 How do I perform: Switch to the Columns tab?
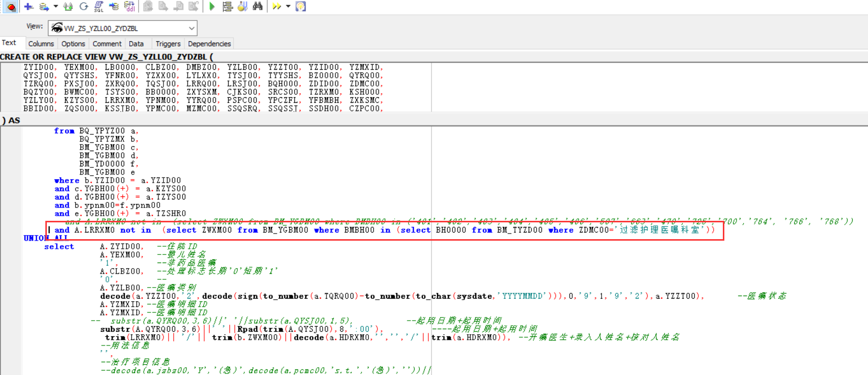(41, 44)
